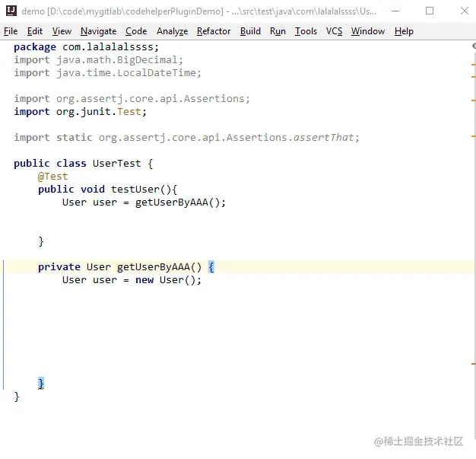Click the highlighted opening brace of getUserByAAA
The height and width of the screenshot is (459, 476).
[211, 267]
